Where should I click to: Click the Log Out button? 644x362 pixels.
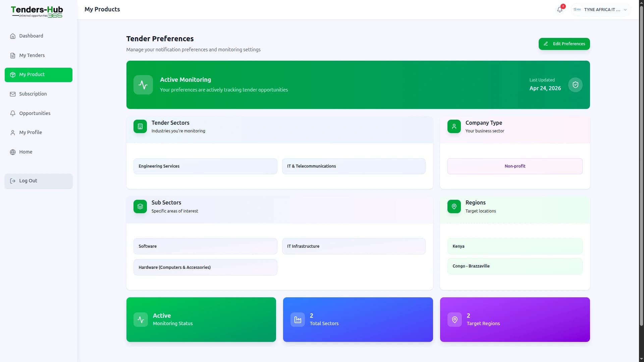[x=39, y=181]
